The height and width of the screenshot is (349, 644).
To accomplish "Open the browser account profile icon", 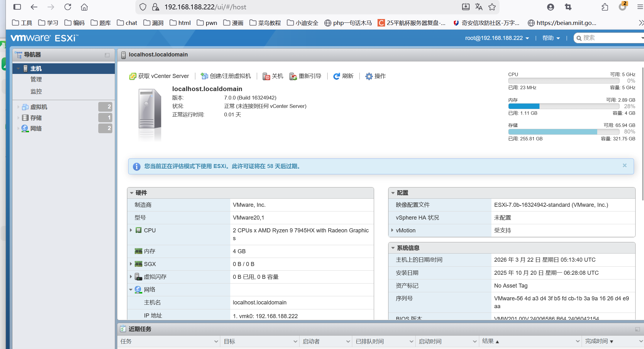I will [x=550, y=7].
